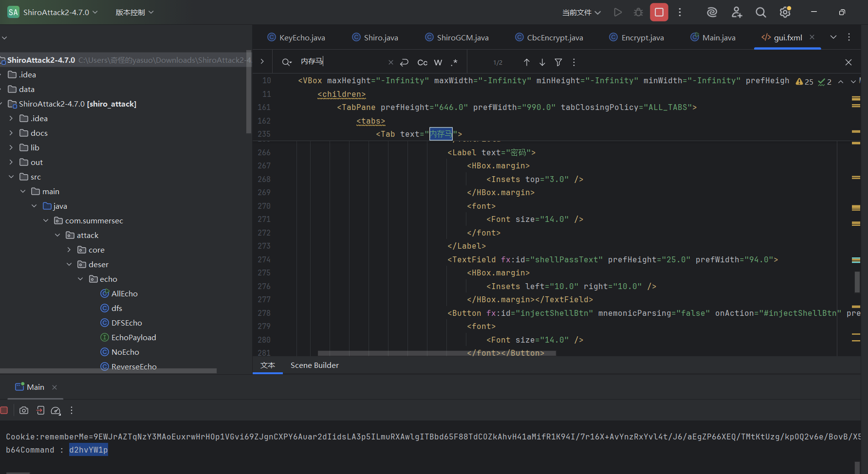
Task: Toggle Match Case (Cc) in search
Action: pyautogui.click(x=422, y=62)
